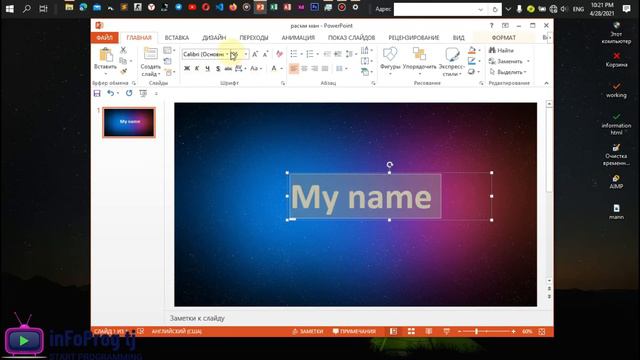This screenshot has width=640, height=360.
Task: Start slideshow from quick access toolbar icon
Action: 143,93
